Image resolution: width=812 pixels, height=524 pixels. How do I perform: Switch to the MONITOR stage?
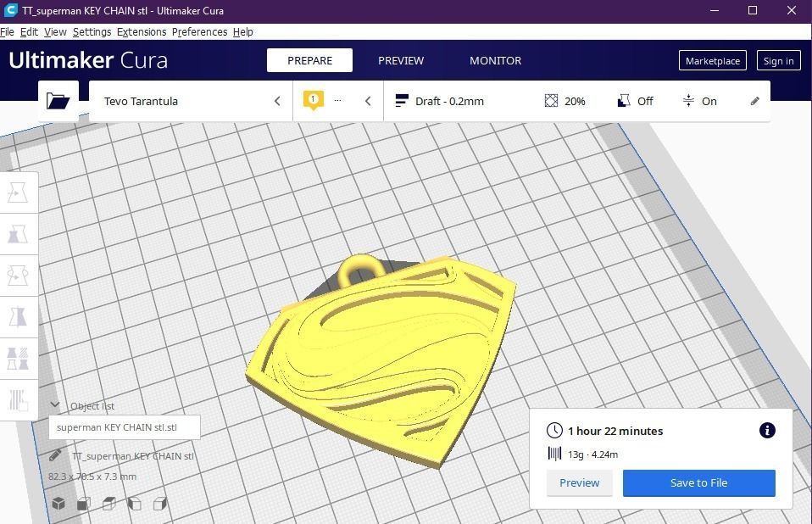click(495, 60)
